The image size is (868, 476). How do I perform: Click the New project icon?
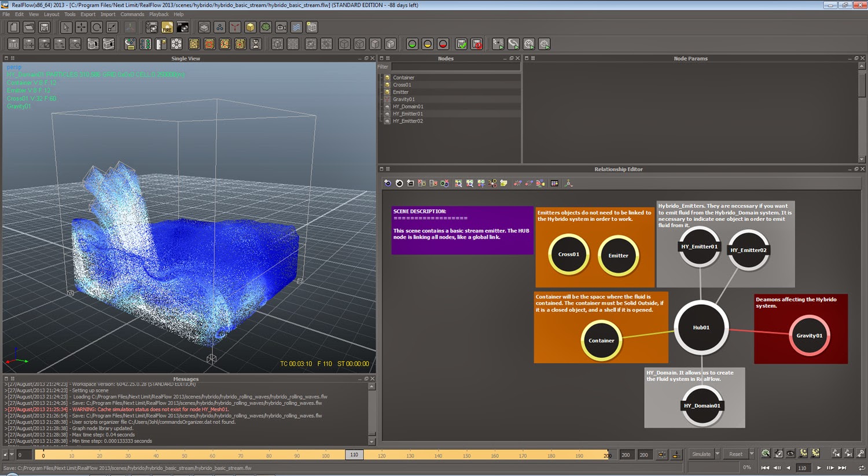[13, 27]
